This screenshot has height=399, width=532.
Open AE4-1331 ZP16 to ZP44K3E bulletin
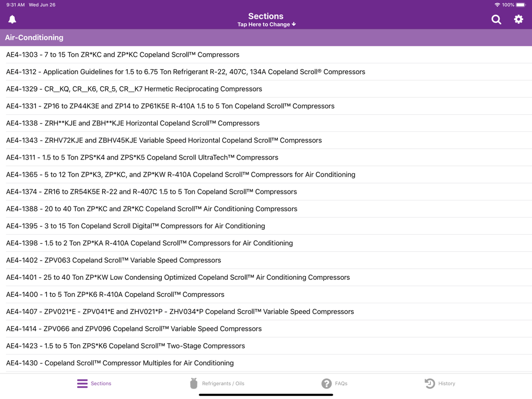click(x=266, y=106)
